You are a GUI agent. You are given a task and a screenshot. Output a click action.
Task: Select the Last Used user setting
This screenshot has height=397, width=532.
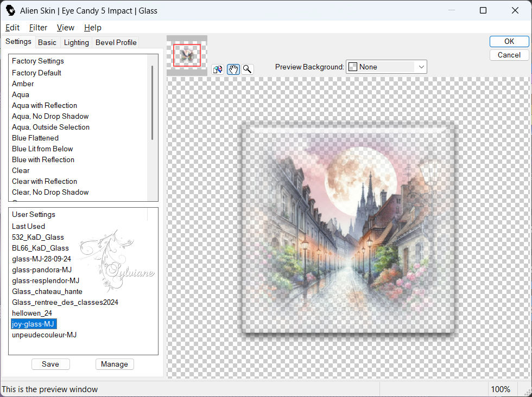click(28, 227)
